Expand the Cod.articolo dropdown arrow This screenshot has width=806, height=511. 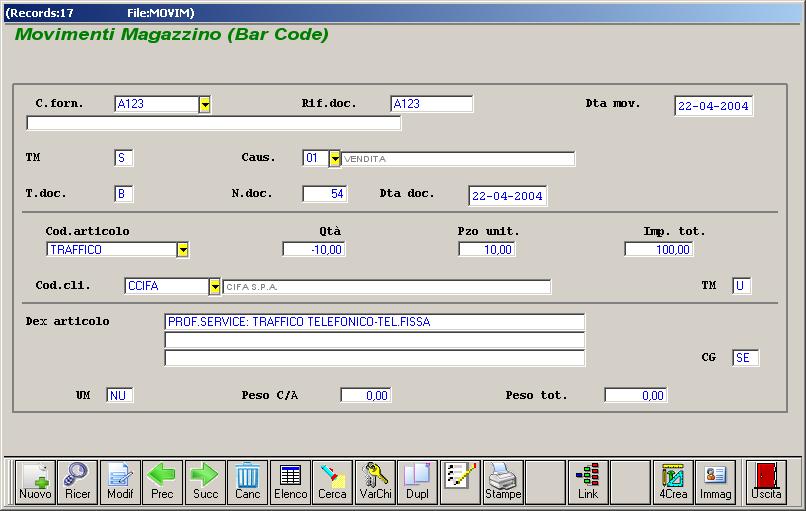(182, 250)
